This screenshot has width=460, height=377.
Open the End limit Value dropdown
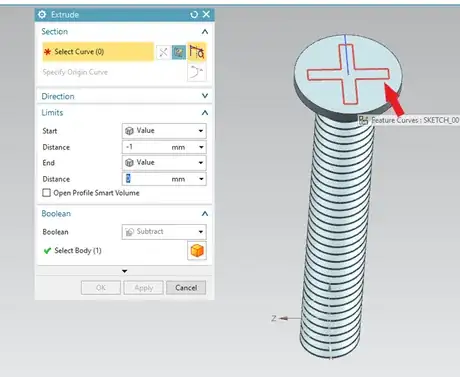[164, 163]
